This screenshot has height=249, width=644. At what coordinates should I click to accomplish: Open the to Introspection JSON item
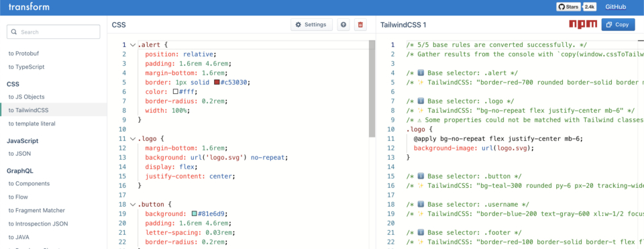38,224
